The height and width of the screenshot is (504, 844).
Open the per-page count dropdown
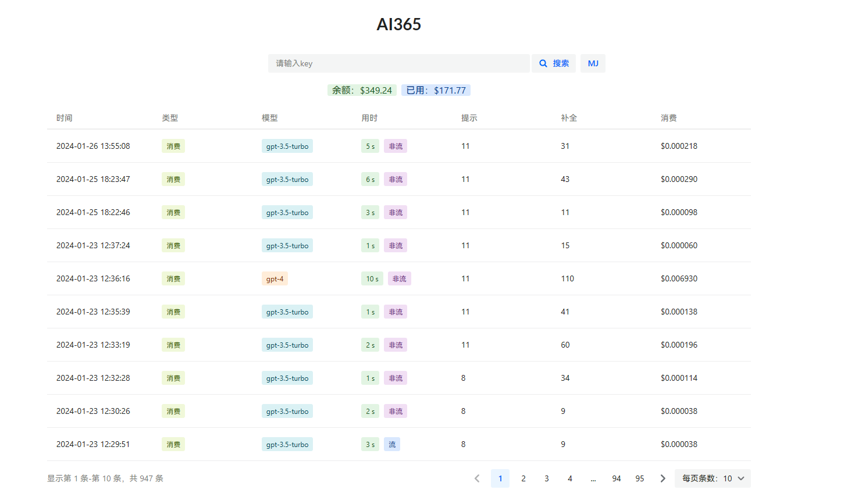pos(713,478)
